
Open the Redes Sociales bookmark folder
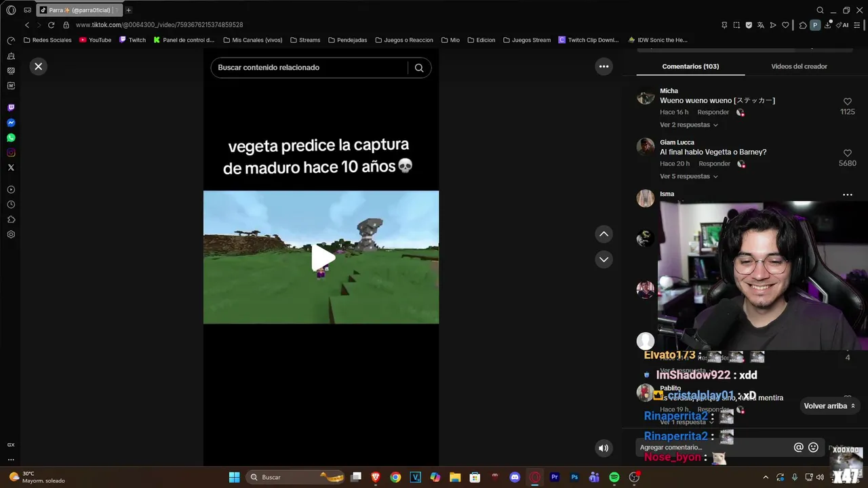click(47, 40)
